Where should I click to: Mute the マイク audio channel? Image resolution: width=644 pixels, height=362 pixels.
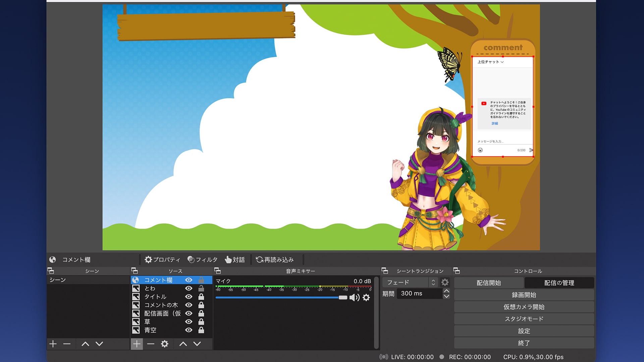pos(354,298)
